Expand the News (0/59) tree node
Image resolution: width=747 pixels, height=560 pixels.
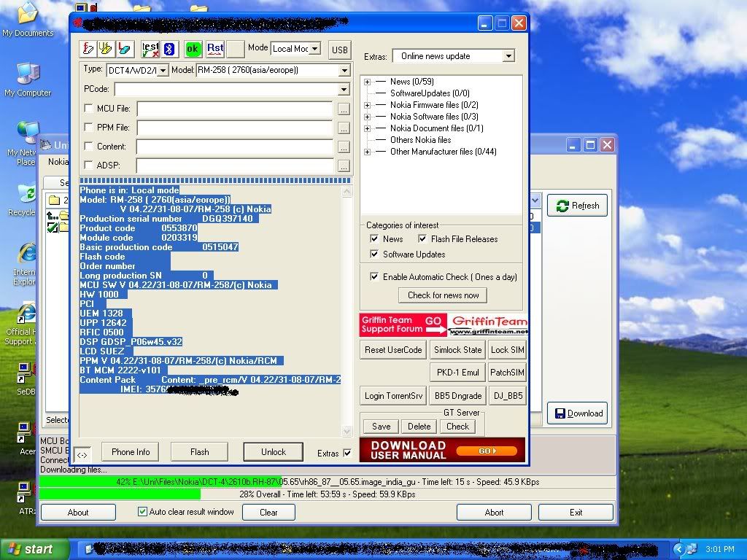click(368, 82)
